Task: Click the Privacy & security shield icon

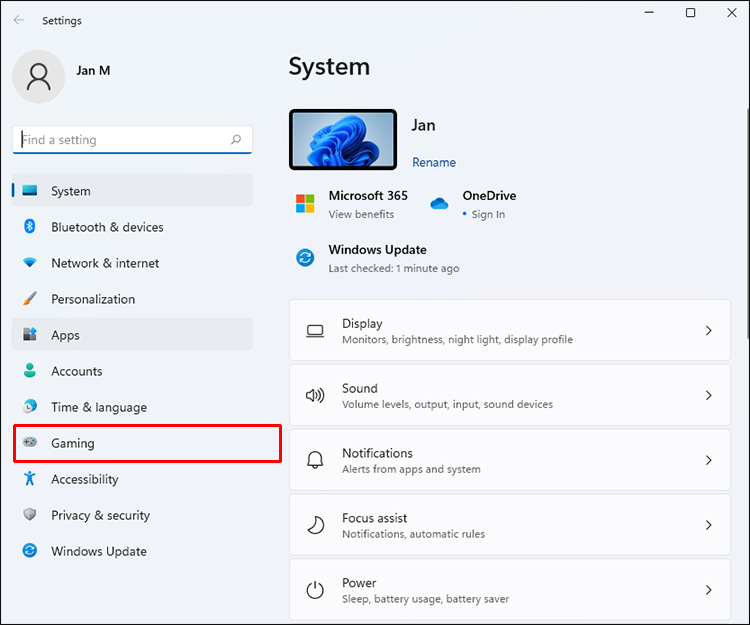Action: (30, 515)
